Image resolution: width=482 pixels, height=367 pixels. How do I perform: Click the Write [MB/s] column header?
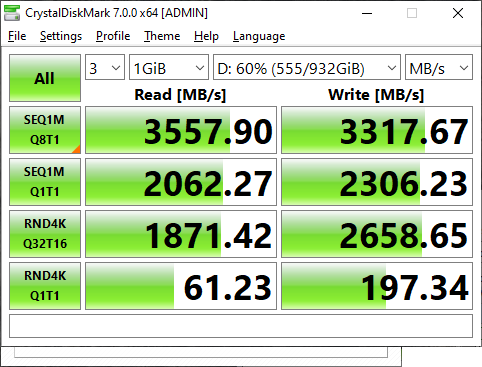click(376, 95)
